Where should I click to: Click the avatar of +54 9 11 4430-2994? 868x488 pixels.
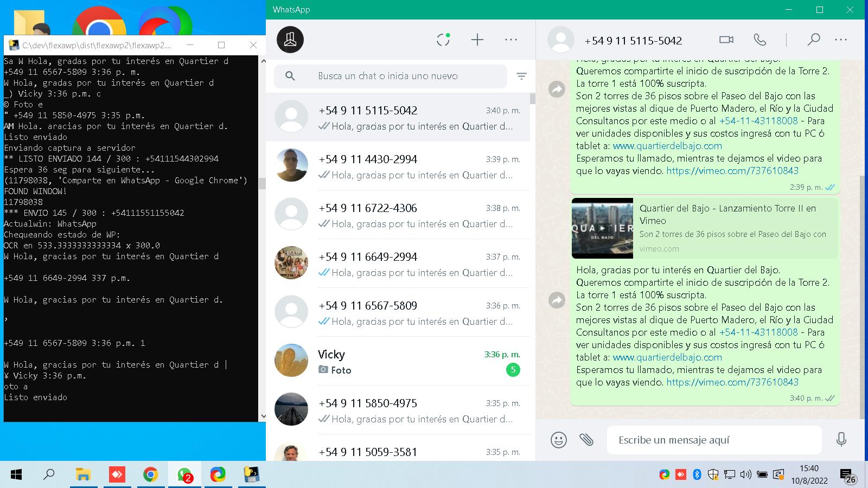point(291,165)
